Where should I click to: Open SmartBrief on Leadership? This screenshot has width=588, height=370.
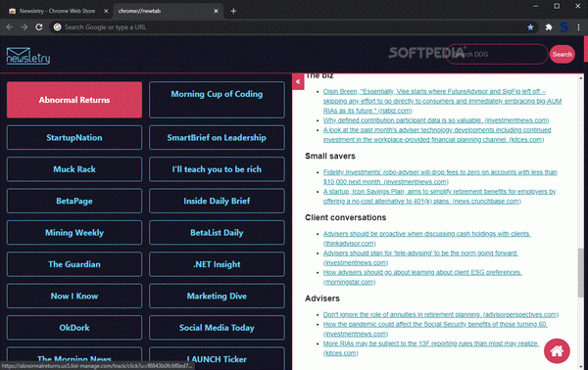[x=217, y=138]
